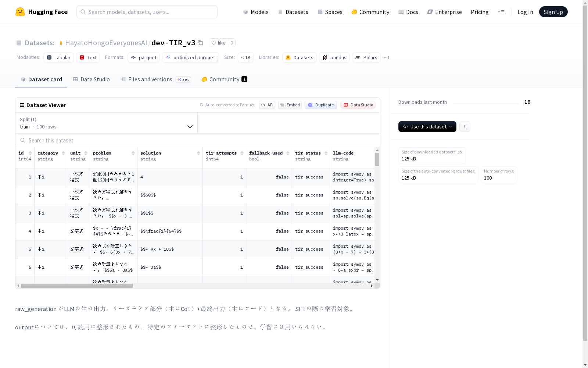
Task: Sort table by tir_status column
Action: [326, 153]
